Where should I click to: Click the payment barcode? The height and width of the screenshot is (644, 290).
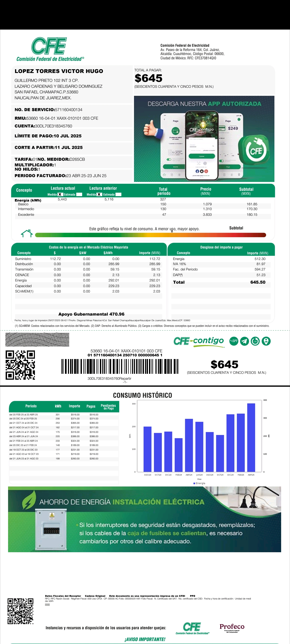pos(120,366)
